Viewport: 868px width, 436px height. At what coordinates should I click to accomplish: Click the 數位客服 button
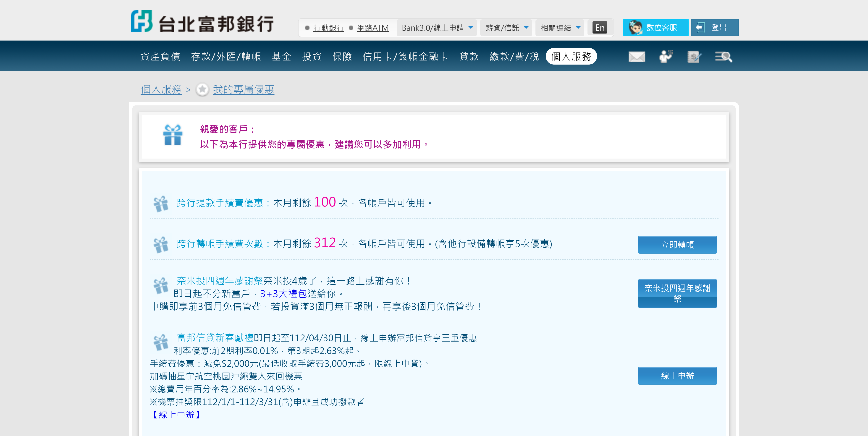(x=655, y=28)
